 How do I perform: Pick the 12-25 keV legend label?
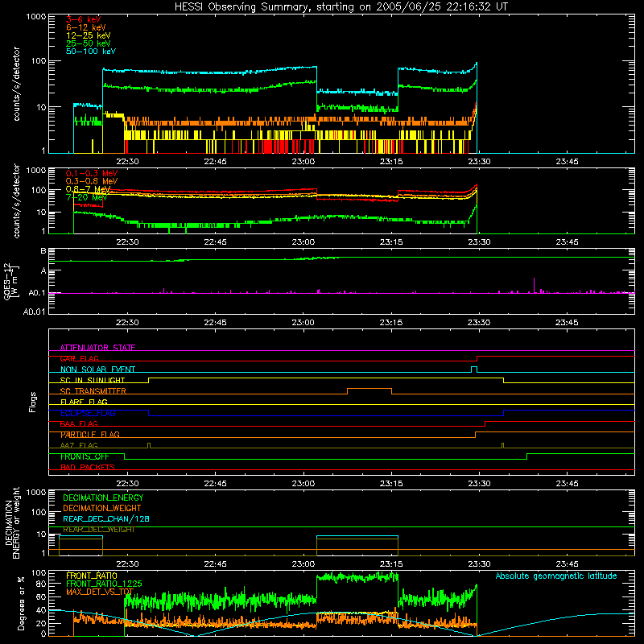(89, 35)
